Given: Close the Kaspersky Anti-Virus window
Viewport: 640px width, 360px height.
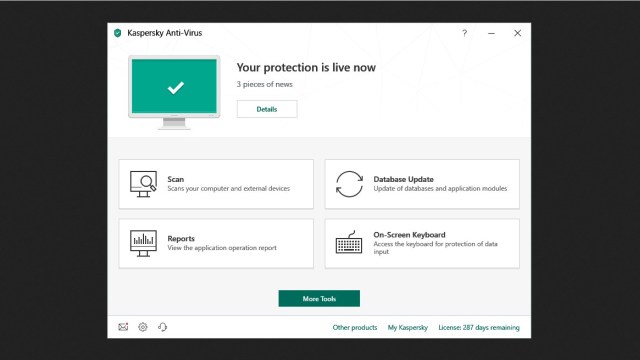Looking at the screenshot, I should coord(518,33).
